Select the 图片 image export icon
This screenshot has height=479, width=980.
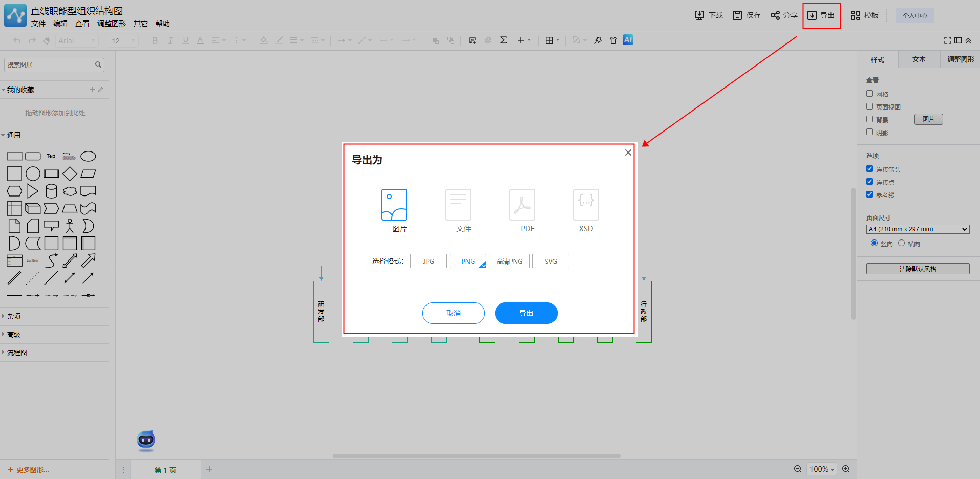[x=394, y=205]
